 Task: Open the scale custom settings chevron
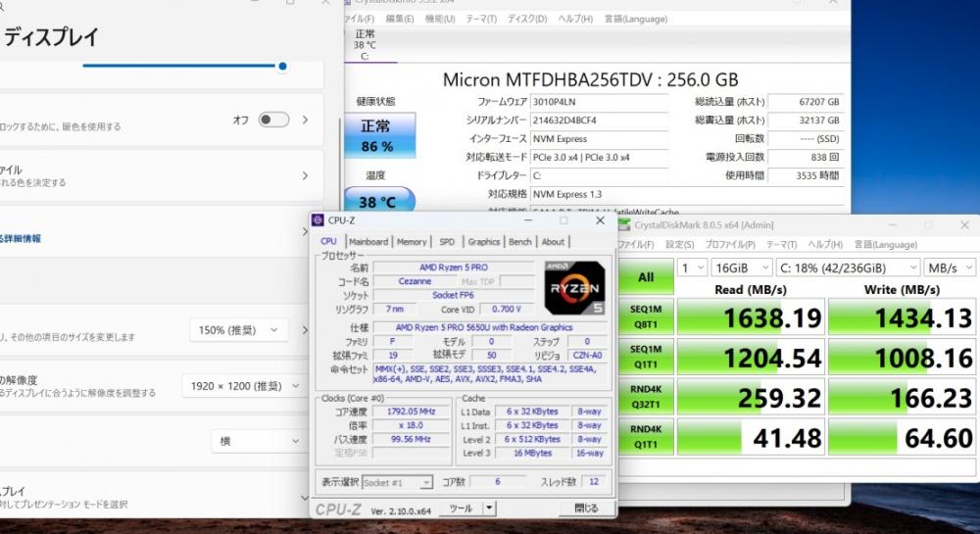pyautogui.click(x=305, y=330)
